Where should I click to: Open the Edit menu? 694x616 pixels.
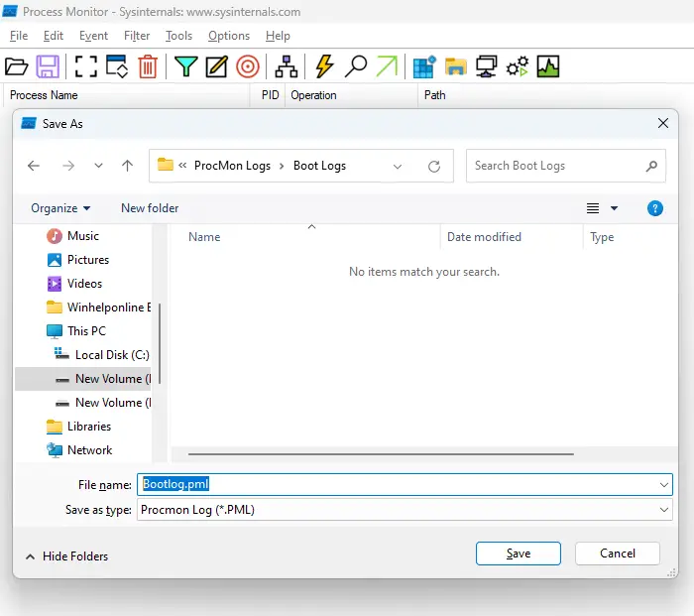(x=54, y=36)
